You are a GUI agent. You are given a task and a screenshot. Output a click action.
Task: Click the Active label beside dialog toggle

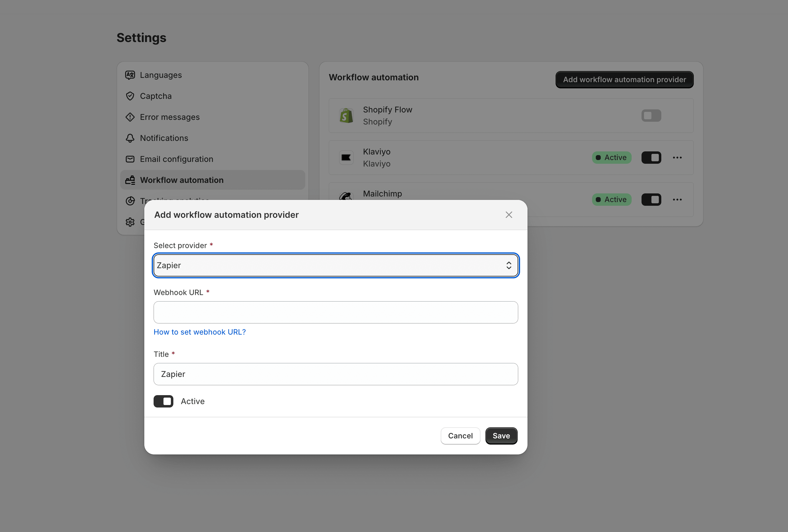[x=193, y=401]
